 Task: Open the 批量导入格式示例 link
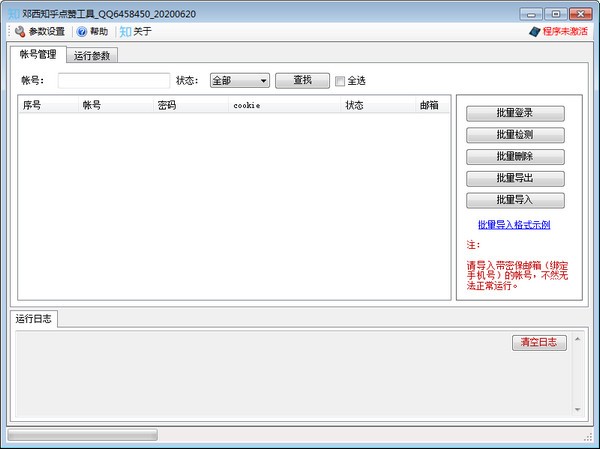click(x=514, y=225)
